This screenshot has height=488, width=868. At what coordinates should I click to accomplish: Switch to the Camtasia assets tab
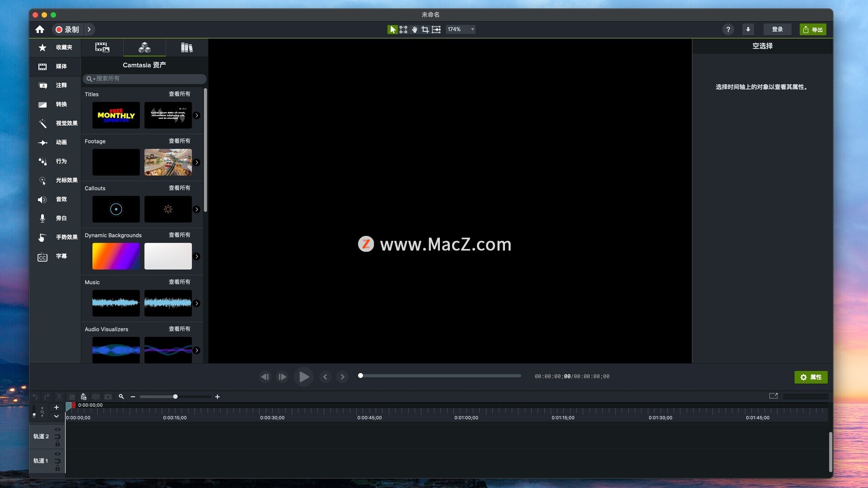tap(145, 47)
